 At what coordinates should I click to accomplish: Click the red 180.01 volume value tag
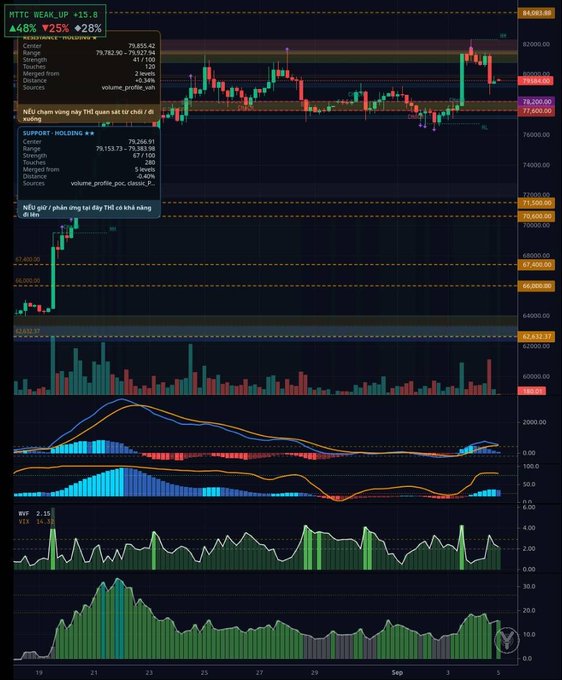533,391
